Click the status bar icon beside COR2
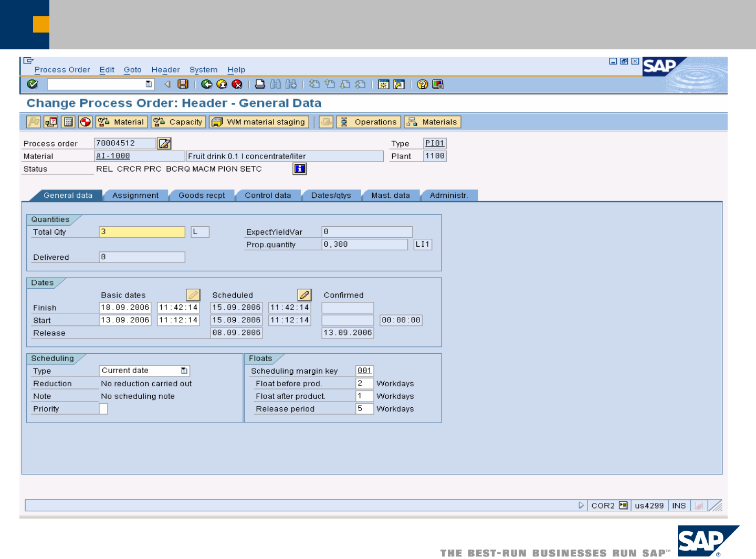The image size is (756, 559). 623,505
